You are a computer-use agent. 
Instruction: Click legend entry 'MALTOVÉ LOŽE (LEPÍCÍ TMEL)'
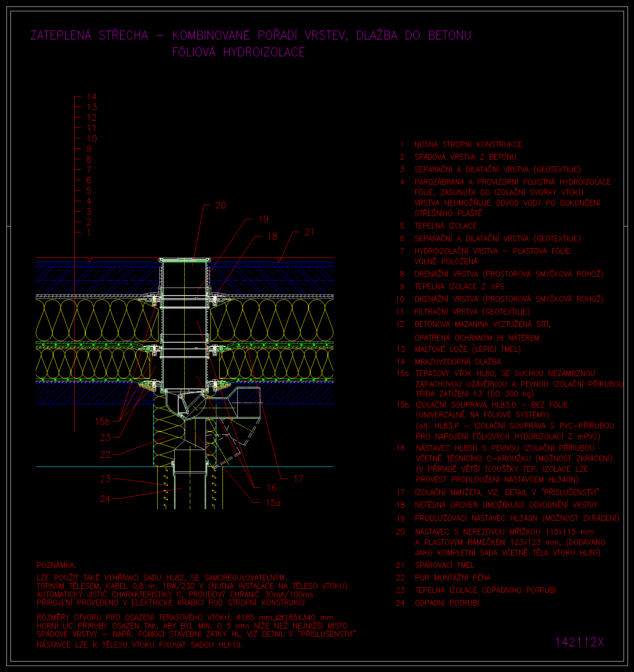click(468, 349)
